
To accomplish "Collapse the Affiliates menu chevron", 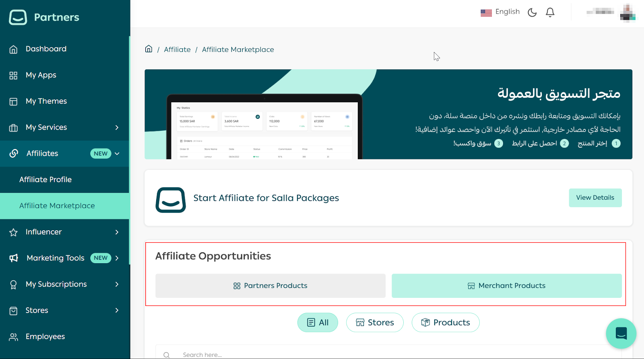I will click(117, 154).
